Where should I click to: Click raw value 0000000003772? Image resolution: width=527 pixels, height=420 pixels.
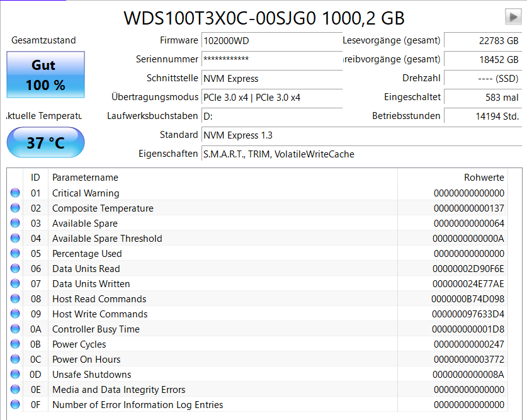(469, 360)
